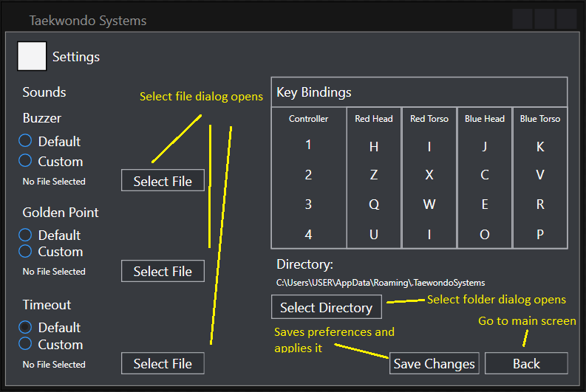Click Select File for Timeout sound

(163, 363)
